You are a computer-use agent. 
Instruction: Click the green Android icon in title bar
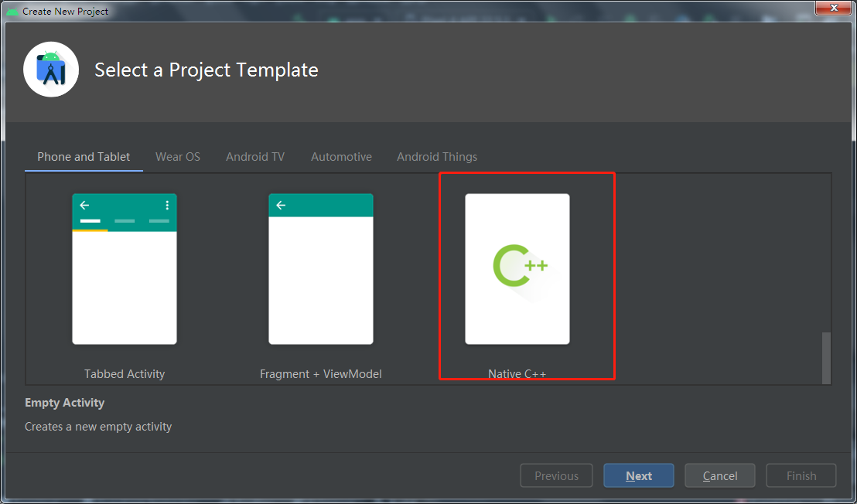click(12, 11)
